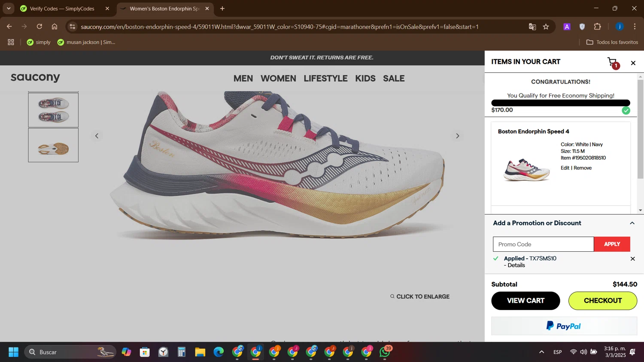Remove Boston Endorphin Speed 4 from cart
644x362 pixels.
pos(583,168)
